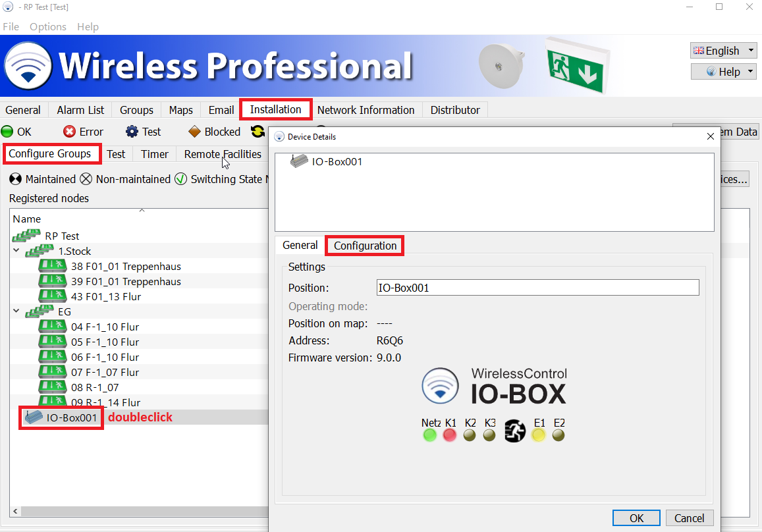
Task: Click exit-sign icon of 08 R-1_07
Action: coord(53,386)
